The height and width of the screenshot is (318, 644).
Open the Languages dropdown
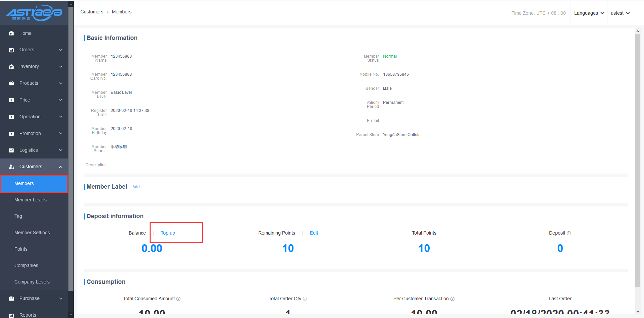(589, 13)
